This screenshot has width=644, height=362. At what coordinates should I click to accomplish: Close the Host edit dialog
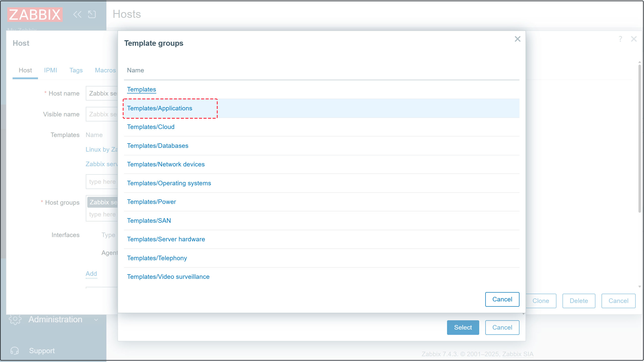pos(634,39)
